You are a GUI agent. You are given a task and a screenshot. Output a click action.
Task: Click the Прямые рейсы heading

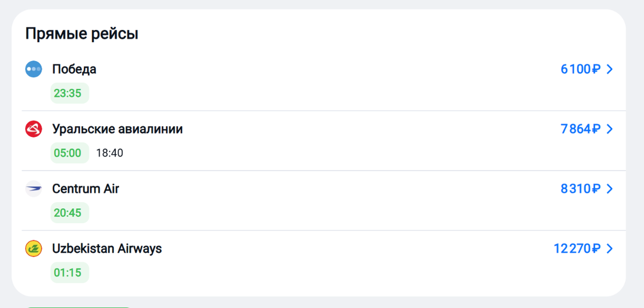tap(82, 34)
